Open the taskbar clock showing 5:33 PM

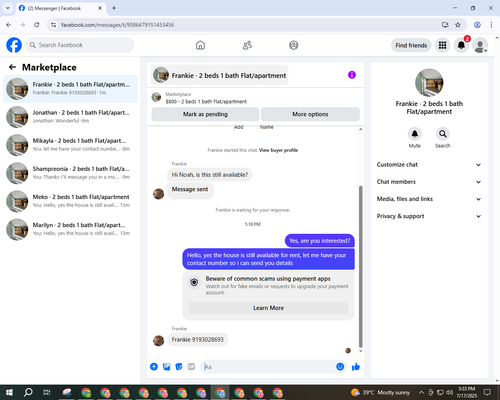click(x=467, y=392)
